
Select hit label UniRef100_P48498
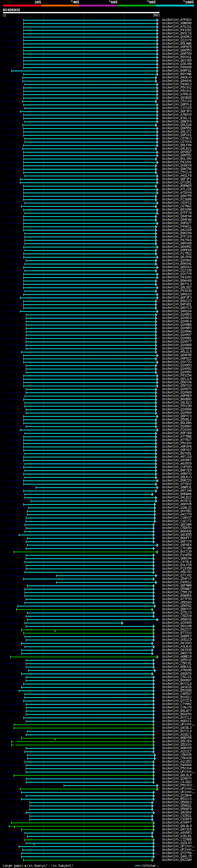[x=177, y=67]
